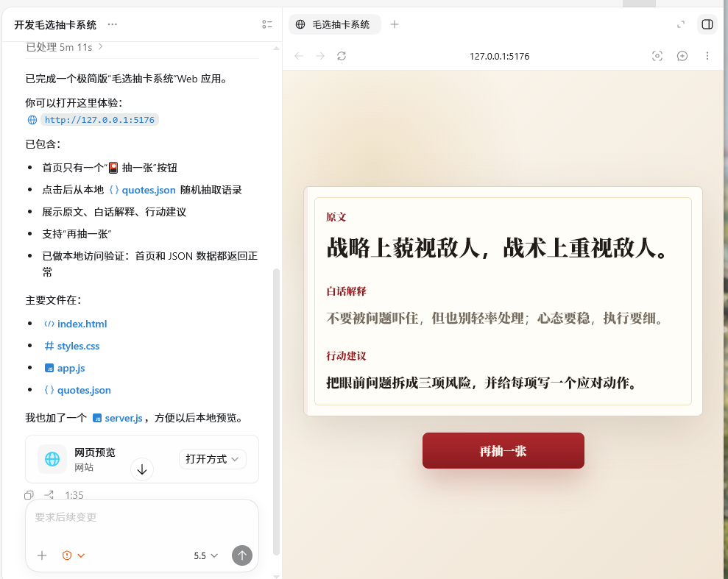
Task: Click the address bar showing 127.0.0.1:5176
Action: point(499,56)
